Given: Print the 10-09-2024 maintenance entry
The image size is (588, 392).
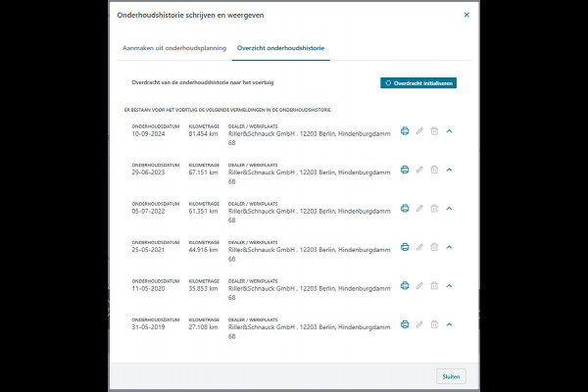Looking at the screenshot, I should 405,130.
